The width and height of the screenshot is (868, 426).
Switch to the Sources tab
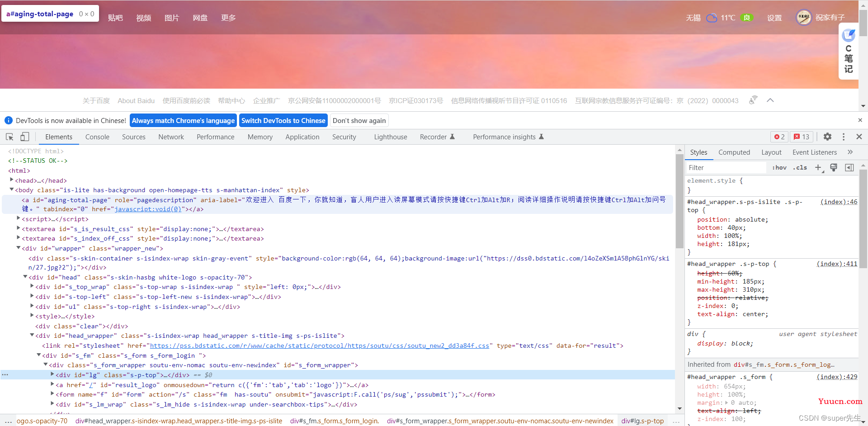pos(134,137)
